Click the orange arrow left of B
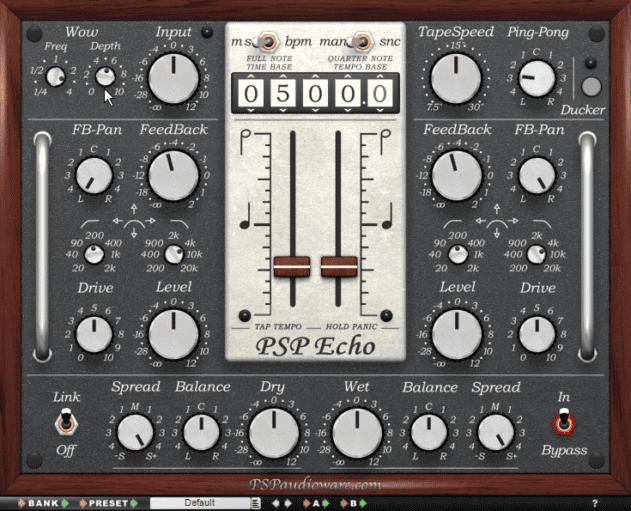631x511 pixels. [x=344, y=503]
